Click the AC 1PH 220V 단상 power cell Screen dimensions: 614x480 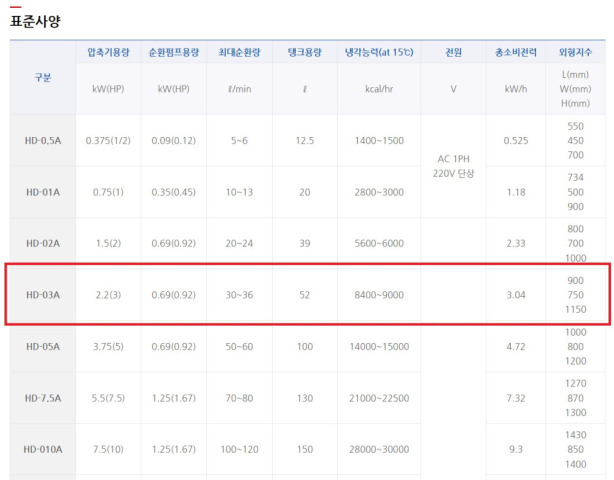[x=453, y=166]
